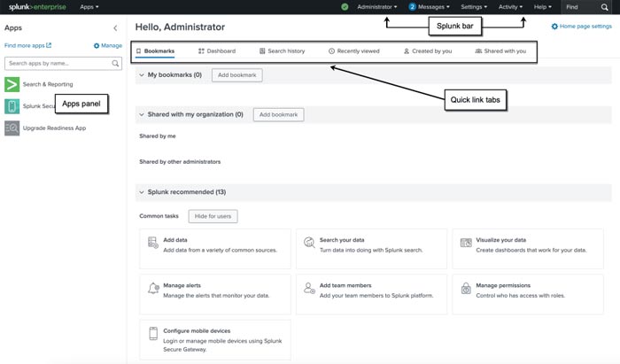Open the Manage permissions card title
This screenshot has width=620, height=364.
(x=503, y=285)
